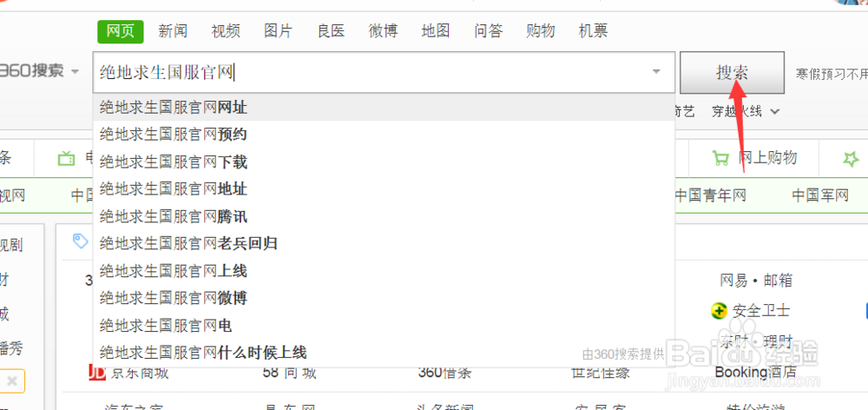Switch to the 机票 tab
Screen dimensions: 868x410
pyautogui.click(x=593, y=31)
